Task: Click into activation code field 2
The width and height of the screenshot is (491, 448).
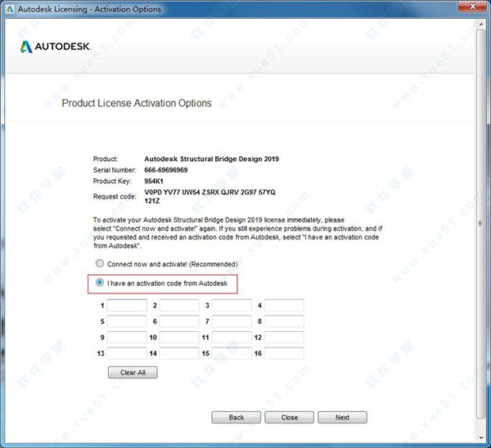Action: click(x=179, y=306)
